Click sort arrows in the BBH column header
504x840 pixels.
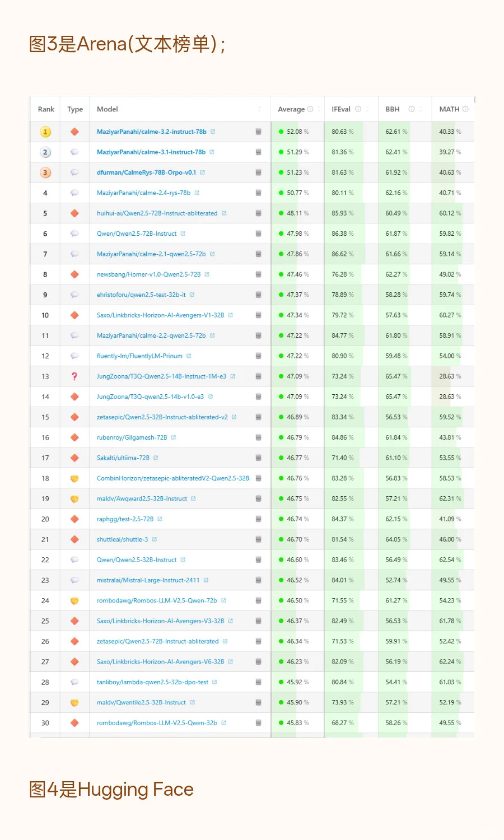coord(421,109)
